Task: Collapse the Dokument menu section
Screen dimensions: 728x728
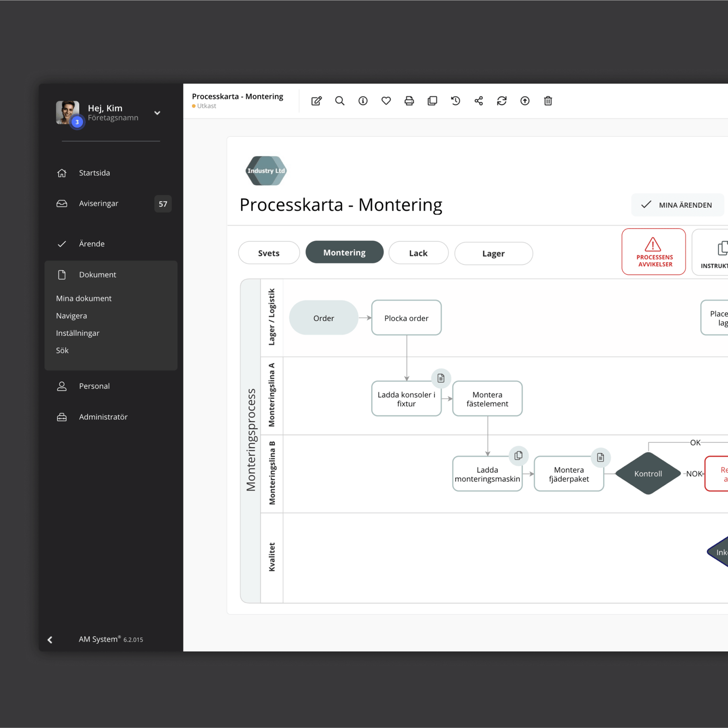Action: pyautogui.click(x=98, y=275)
